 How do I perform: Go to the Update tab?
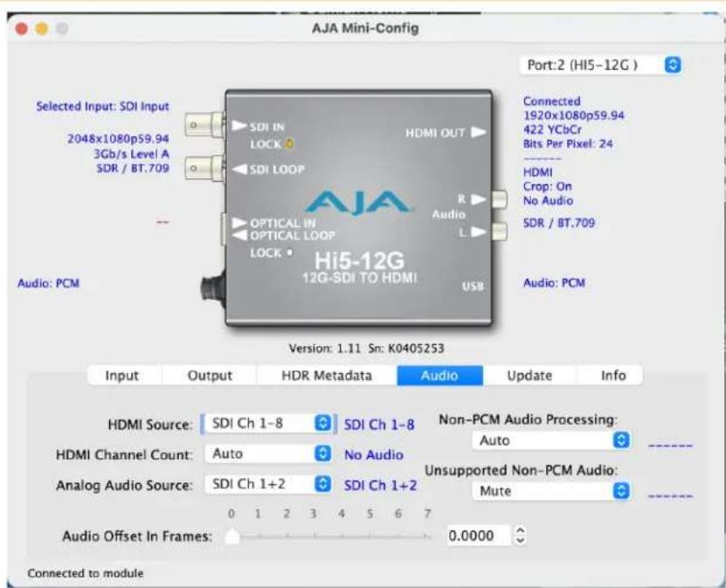(529, 376)
